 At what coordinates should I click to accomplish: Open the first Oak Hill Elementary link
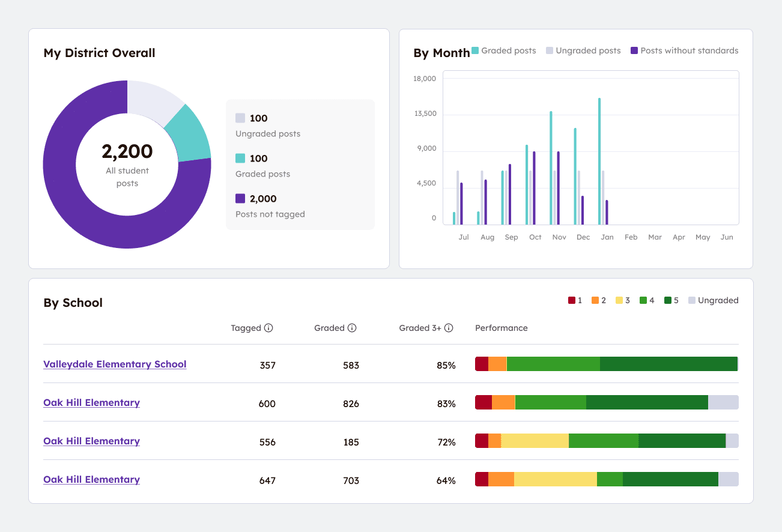(91, 402)
